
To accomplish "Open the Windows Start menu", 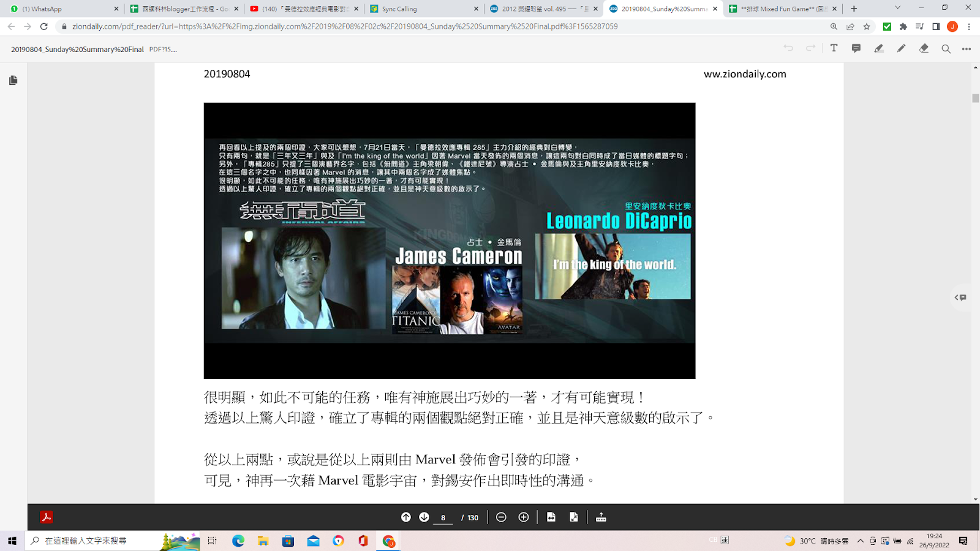I will coord(12,541).
